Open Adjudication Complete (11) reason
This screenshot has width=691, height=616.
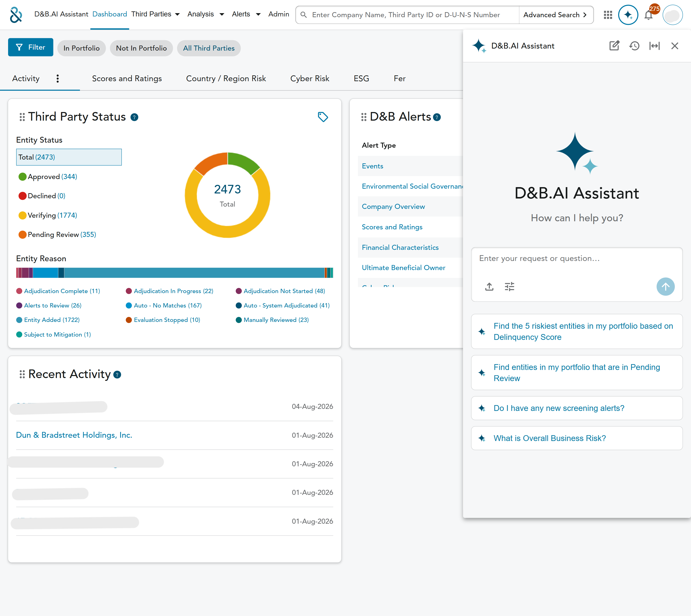tap(58, 291)
